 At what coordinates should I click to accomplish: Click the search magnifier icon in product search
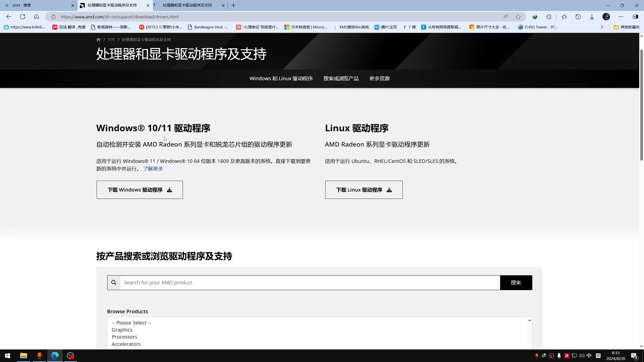coord(114,283)
